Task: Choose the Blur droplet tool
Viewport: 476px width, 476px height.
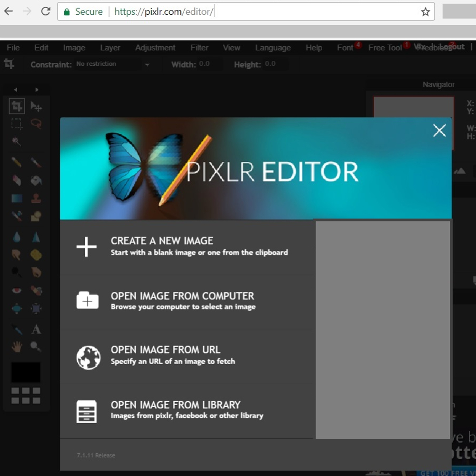Action: 17,237
